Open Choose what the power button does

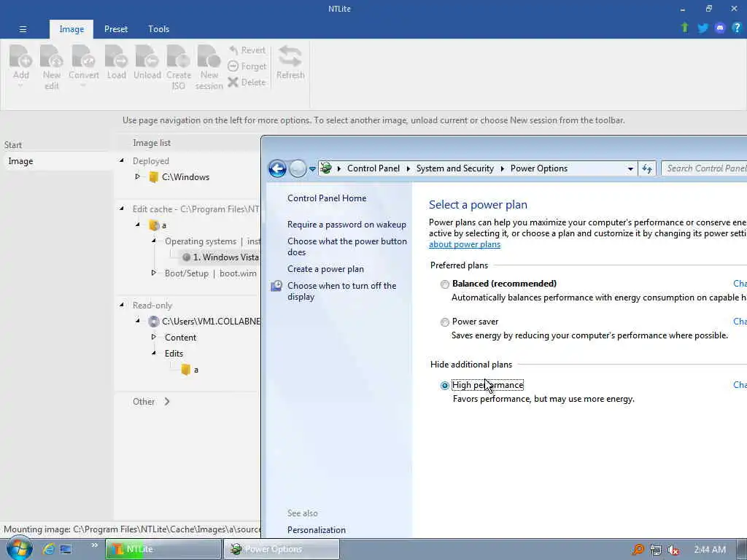click(347, 246)
